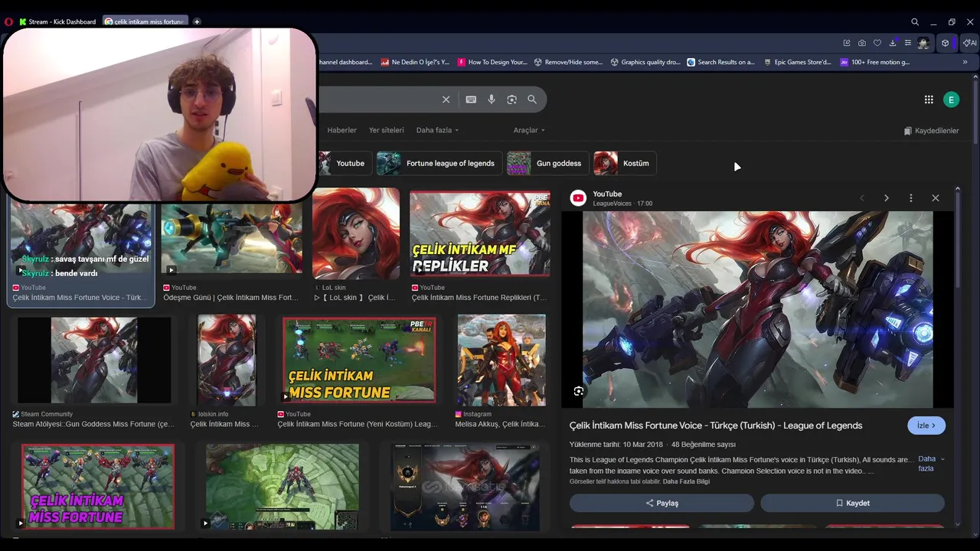Go to the previous image in preview panel
980x551 pixels.
click(x=862, y=197)
